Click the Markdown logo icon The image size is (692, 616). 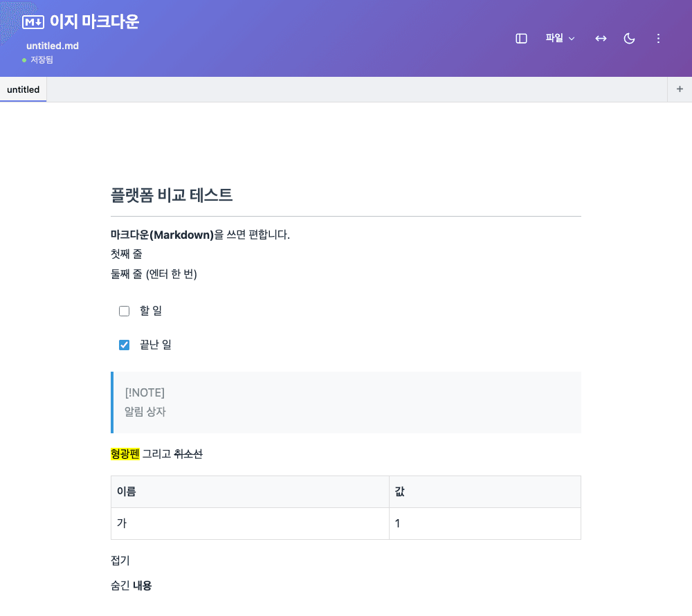(33, 21)
